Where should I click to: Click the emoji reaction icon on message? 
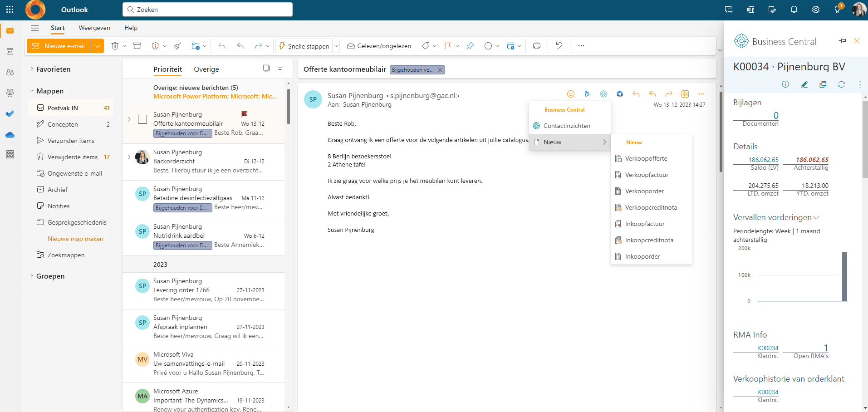571,94
